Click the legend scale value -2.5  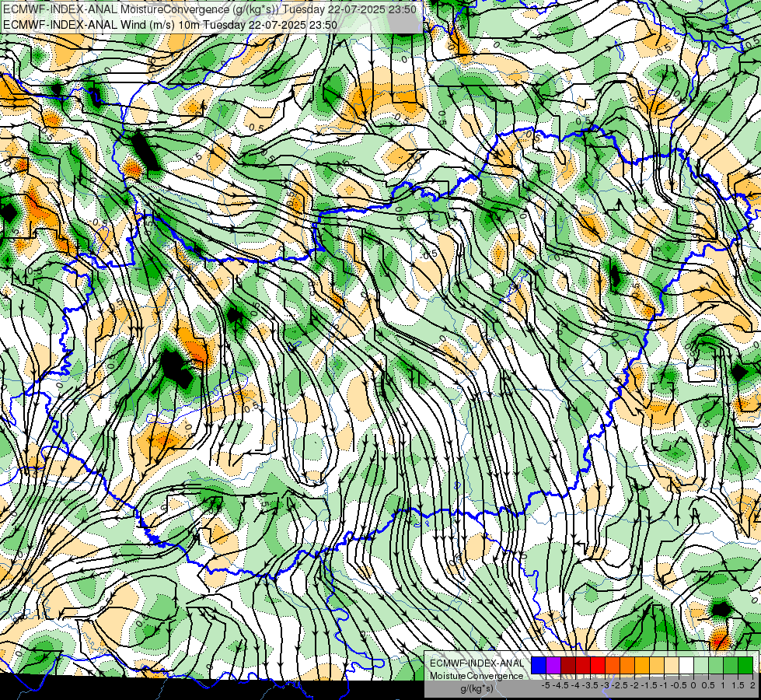[x=620, y=685]
